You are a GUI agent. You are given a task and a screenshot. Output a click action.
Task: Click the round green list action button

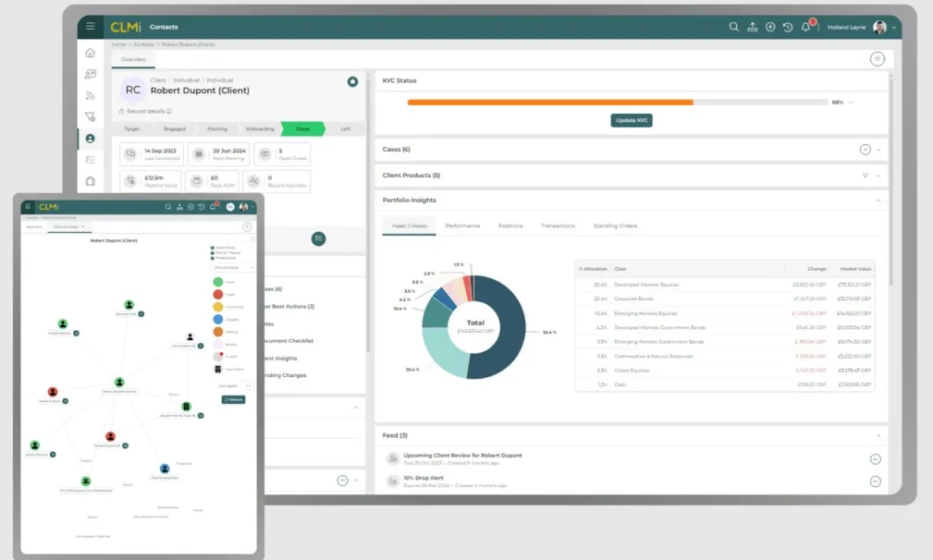(318, 239)
